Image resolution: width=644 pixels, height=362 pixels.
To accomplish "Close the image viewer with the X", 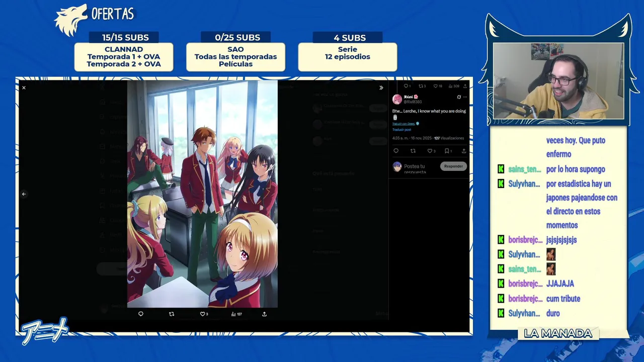I will click(24, 87).
